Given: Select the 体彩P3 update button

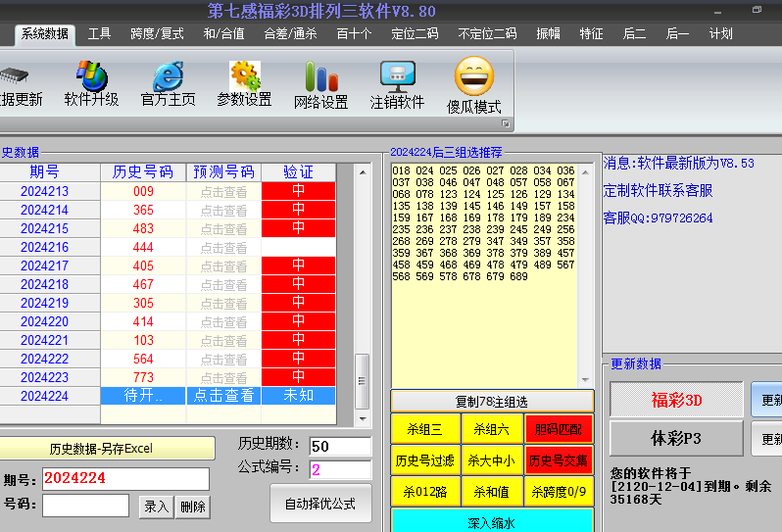Looking at the screenshot, I should (x=676, y=438).
